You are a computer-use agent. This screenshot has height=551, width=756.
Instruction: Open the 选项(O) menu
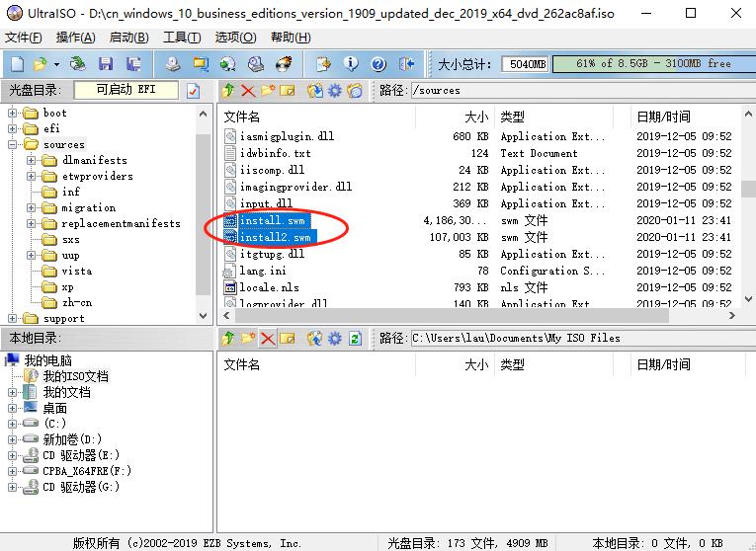(x=236, y=38)
